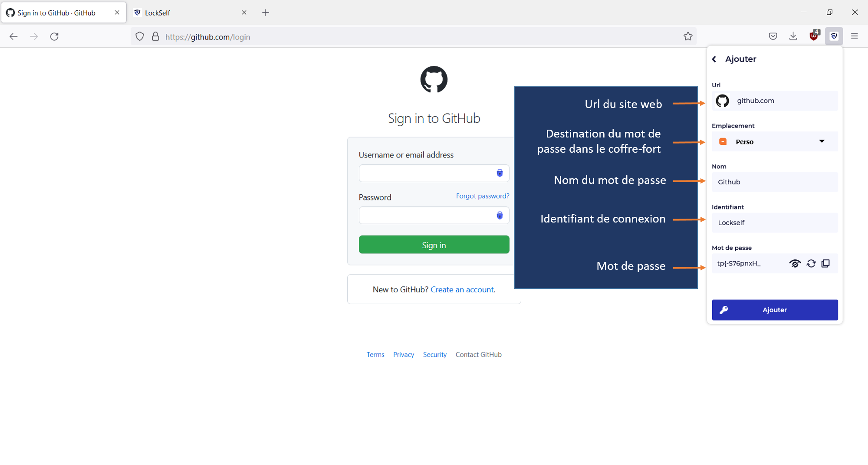The width and height of the screenshot is (868, 465).
Task: Close the LockSelf tab
Action: tap(244, 13)
